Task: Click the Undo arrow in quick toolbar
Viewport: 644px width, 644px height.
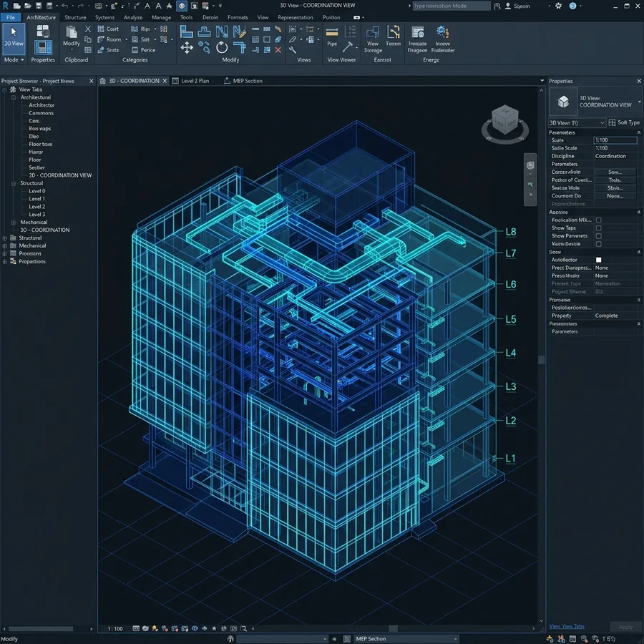Action: (x=64, y=6)
